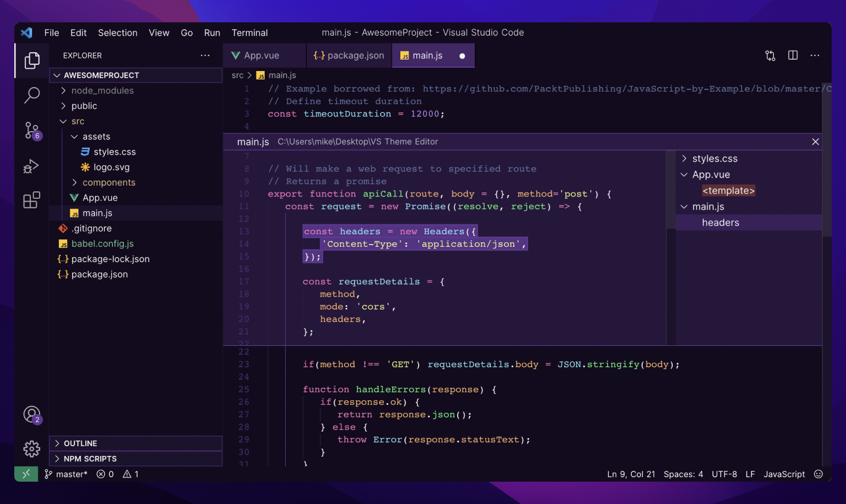Show errors count in status bar
Screen dimensions: 846x504
[105, 474]
